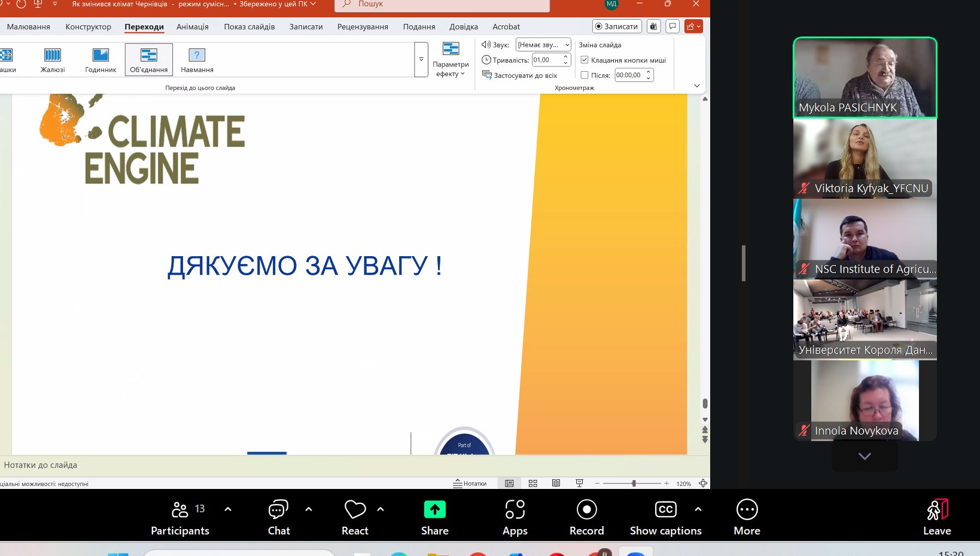Go to next slide via double-arrow
Viewport: 980px width, 556px height.
(x=705, y=440)
